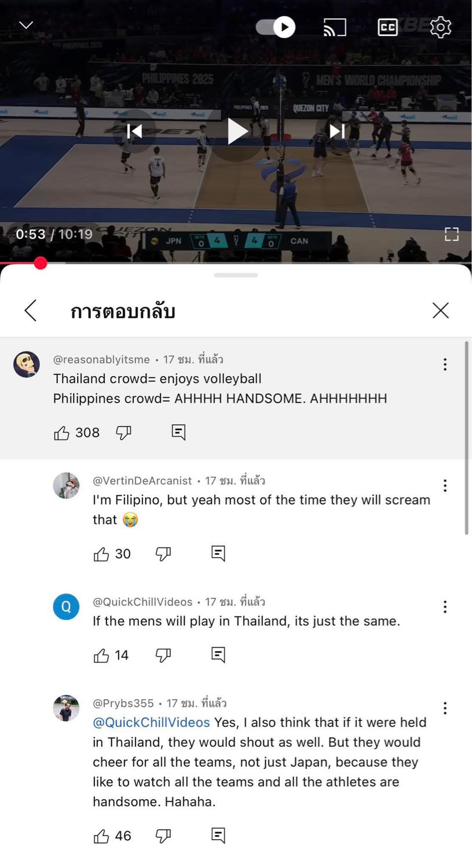Play the paused video
Screen dimensions: 472x868
236,131
